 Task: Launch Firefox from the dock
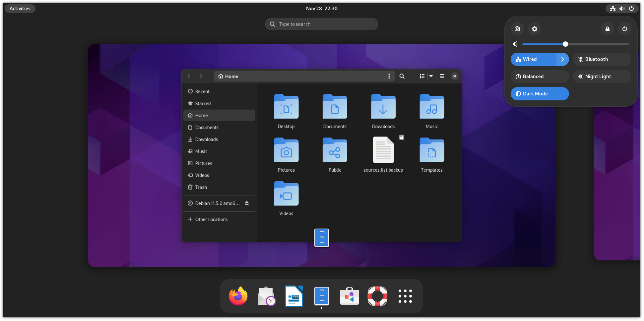click(x=238, y=296)
